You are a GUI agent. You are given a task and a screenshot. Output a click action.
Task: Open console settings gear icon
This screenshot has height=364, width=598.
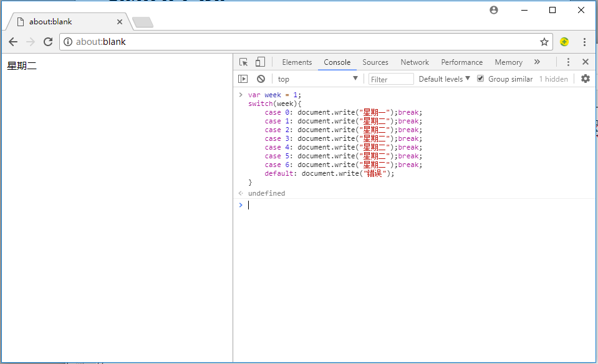click(x=585, y=79)
